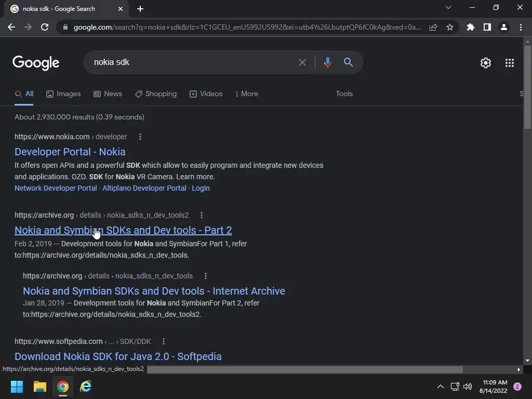The image size is (532, 399).
Task: Open the clock showing 11:09 AM
Action: [x=494, y=387]
